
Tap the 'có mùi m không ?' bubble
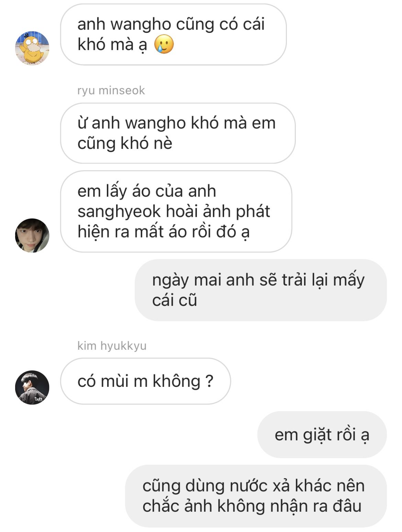[145, 381]
